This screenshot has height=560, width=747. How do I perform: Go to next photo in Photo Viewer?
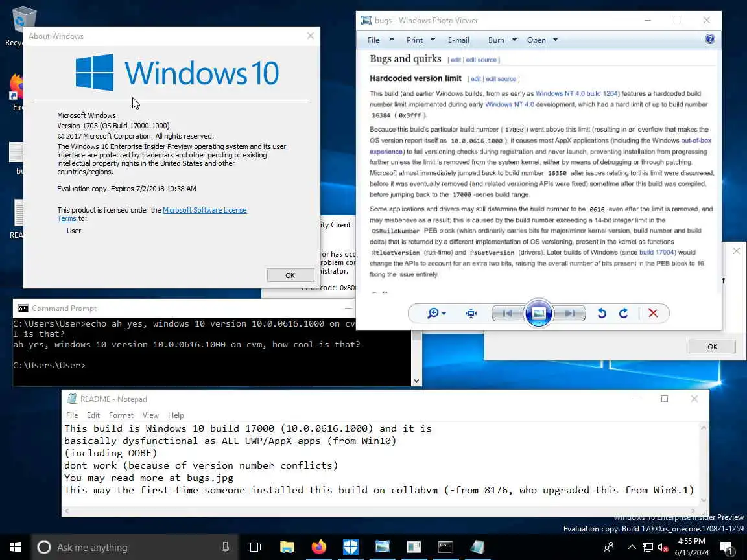coord(570,313)
